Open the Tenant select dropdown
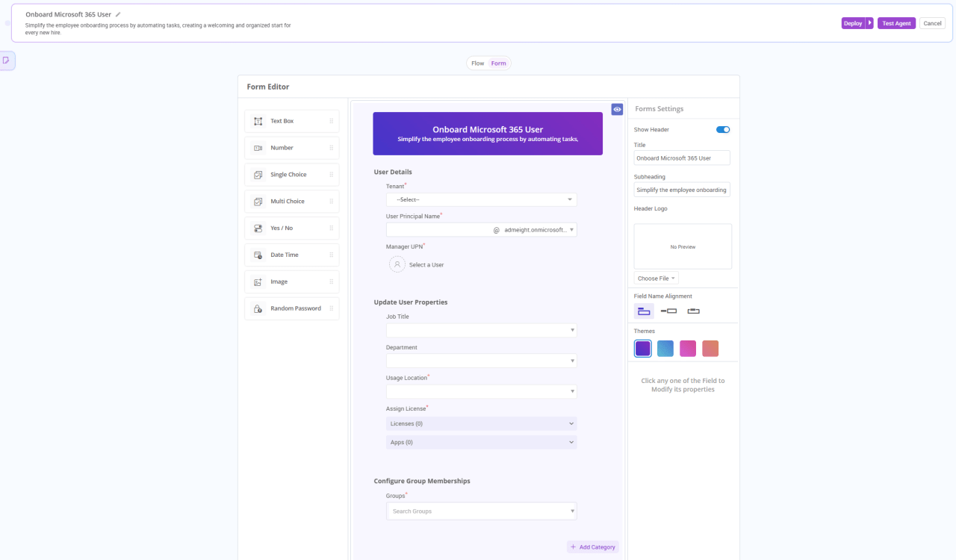This screenshot has width=956, height=560. click(x=481, y=200)
